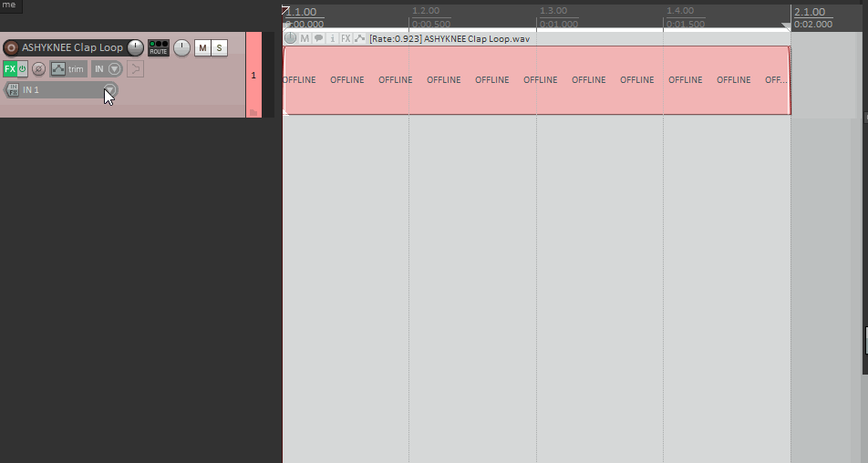This screenshot has width=868, height=463.
Task: Click the 1.4.00 ruler marker
Action: tap(680, 11)
